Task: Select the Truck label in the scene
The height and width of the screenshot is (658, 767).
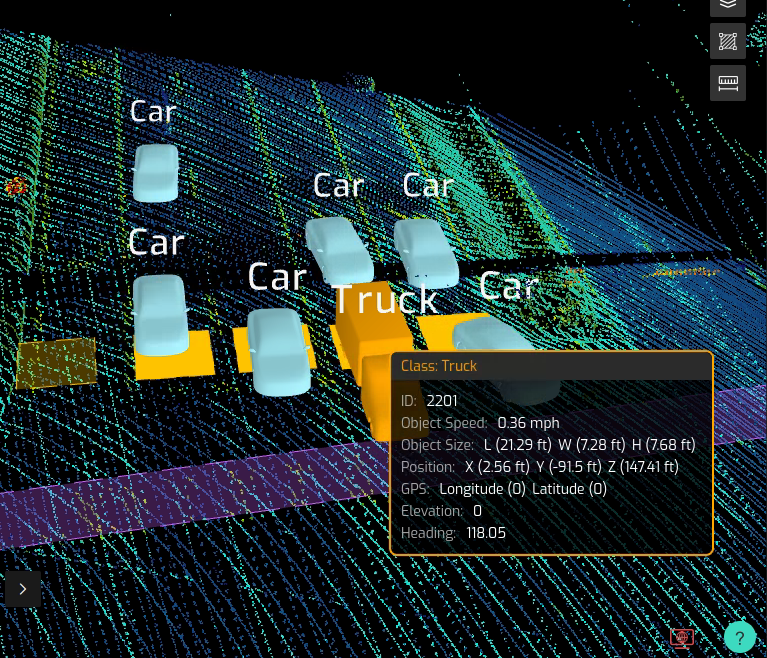Action: tap(385, 299)
